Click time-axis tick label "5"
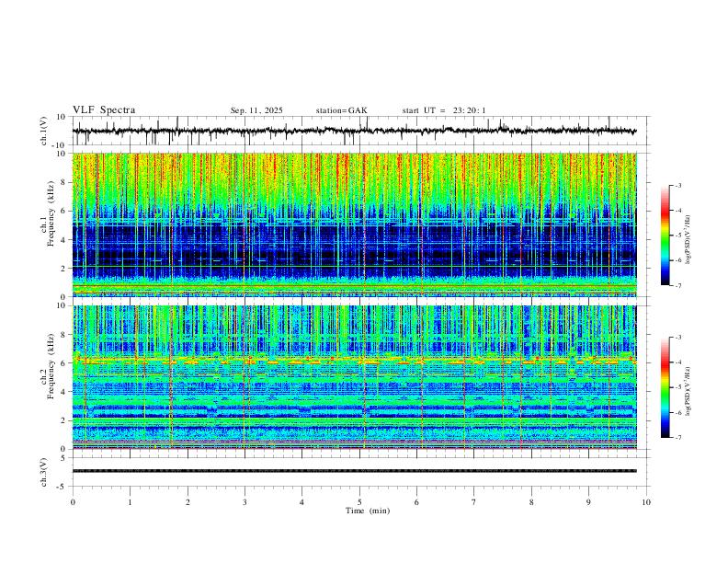The width and height of the screenshot is (728, 563). [359, 502]
